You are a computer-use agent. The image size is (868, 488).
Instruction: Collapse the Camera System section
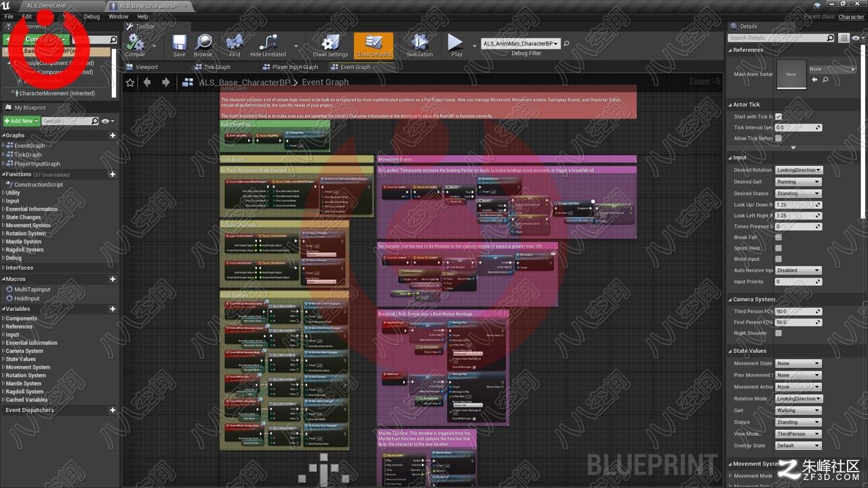[730, 300]
